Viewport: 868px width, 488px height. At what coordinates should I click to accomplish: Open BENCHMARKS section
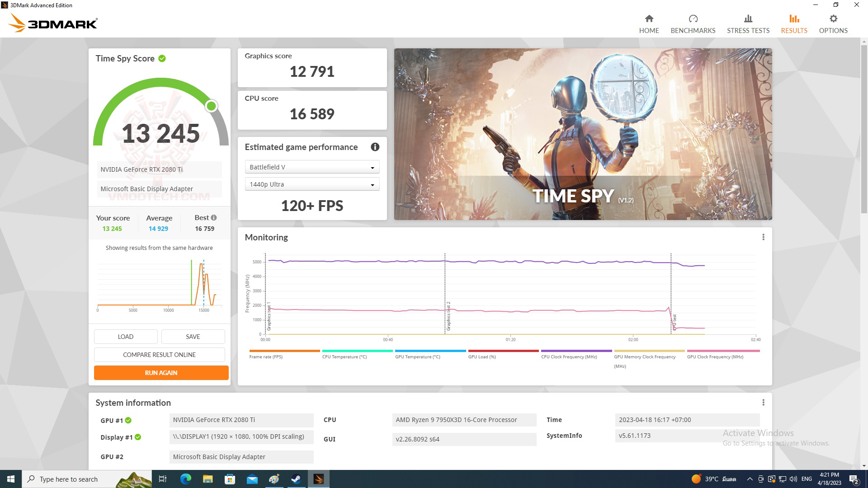[693, 24]
